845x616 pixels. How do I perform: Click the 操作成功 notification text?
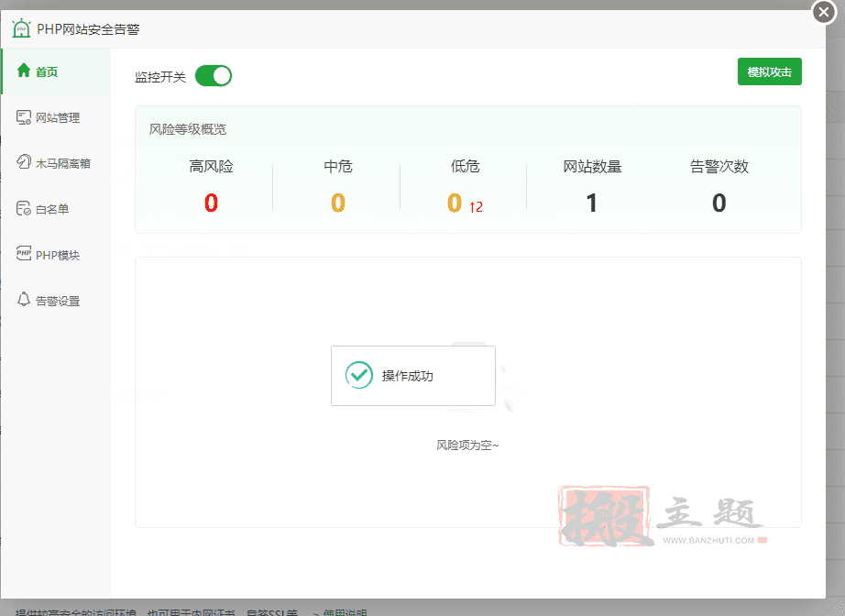(408, 376)
